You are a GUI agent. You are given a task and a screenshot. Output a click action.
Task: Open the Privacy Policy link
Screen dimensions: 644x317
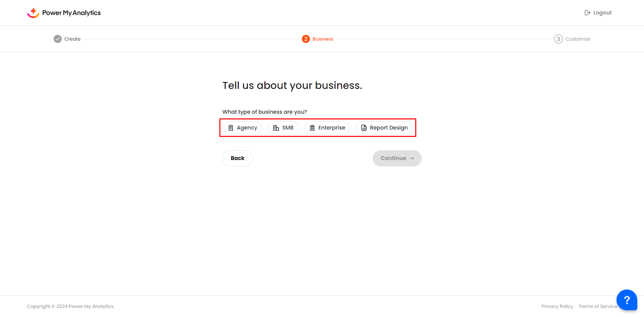[557, 306]
